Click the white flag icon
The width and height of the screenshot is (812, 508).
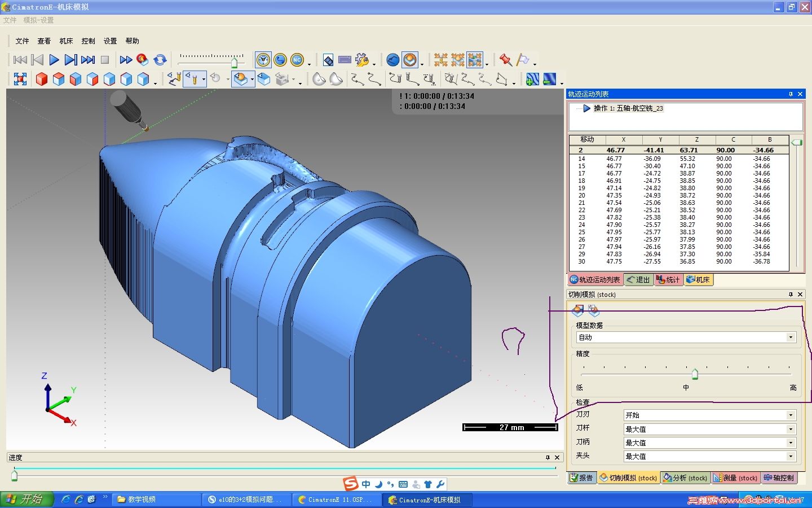click(x=523, y=60)
